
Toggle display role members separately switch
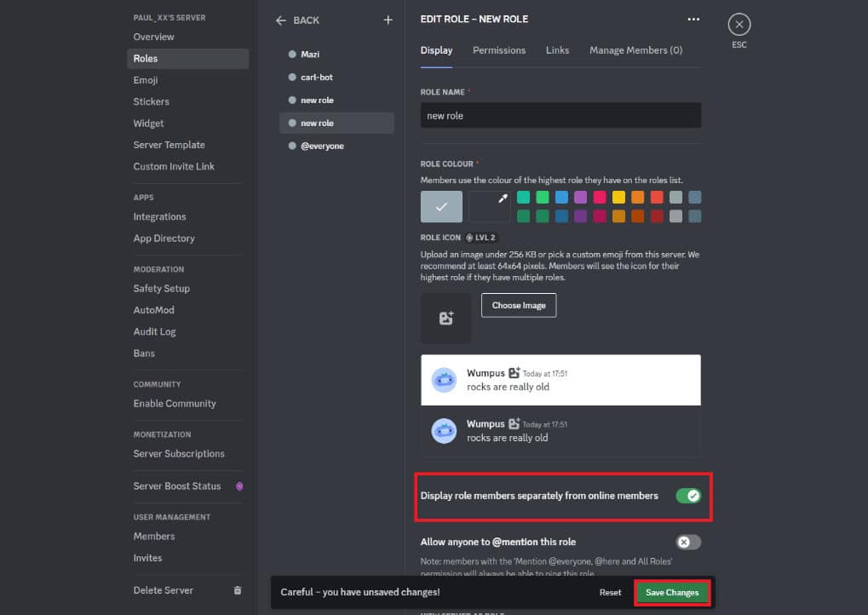pos(688,496)
